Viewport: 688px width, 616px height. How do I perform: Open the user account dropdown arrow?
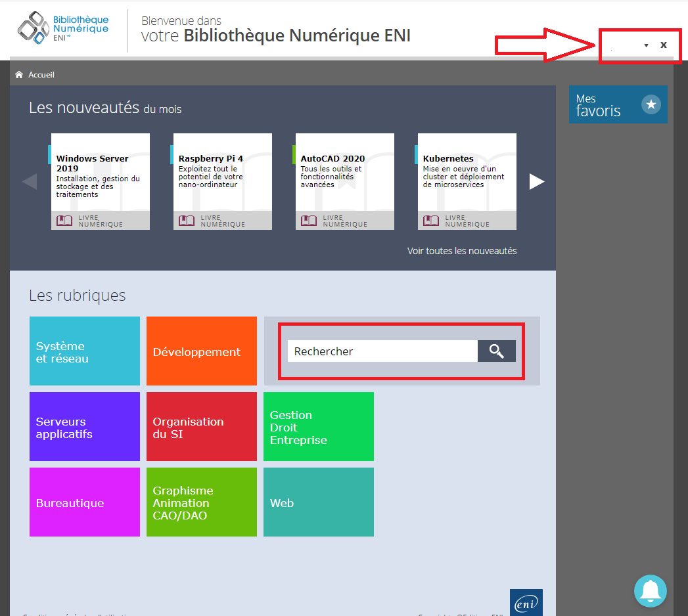point(646,45)
